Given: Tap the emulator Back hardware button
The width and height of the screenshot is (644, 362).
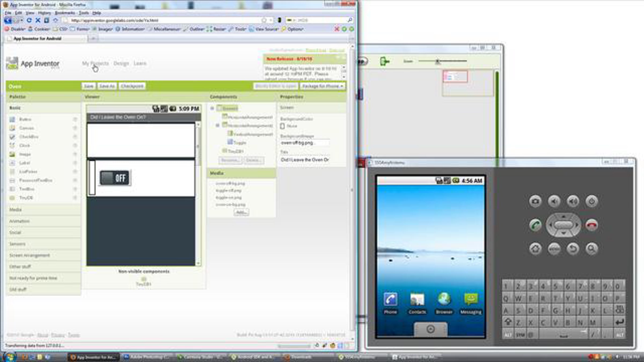Looking at the screenshot, I should click(x=573, y=249).
